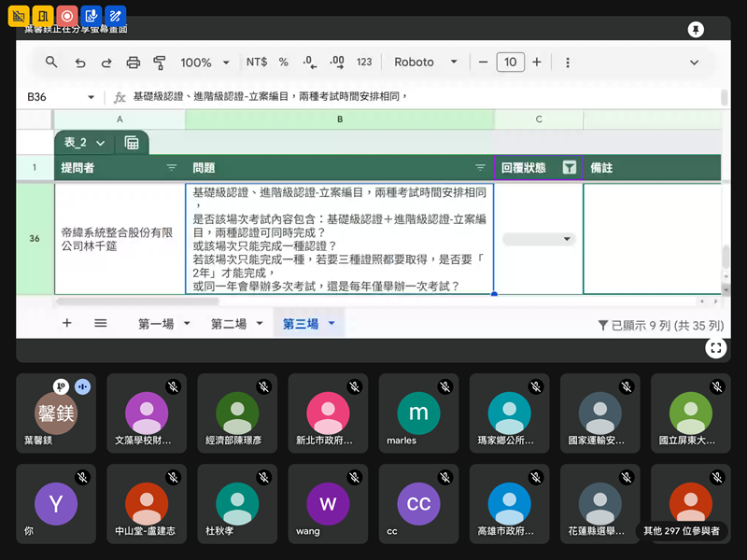Select the 你 self-view tile
Image resolution: width=747 pixels, height=560 pixels.
56,504
